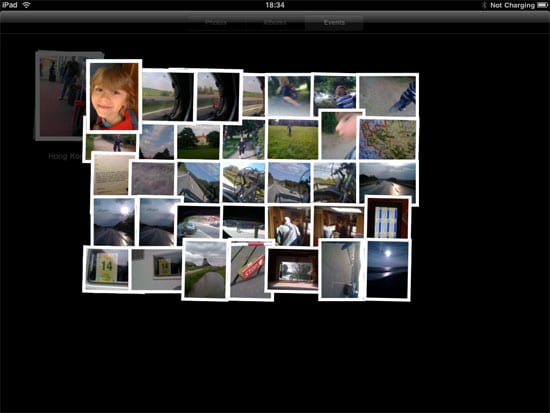Tap the Hong Kong event label

tap(65, 156)
